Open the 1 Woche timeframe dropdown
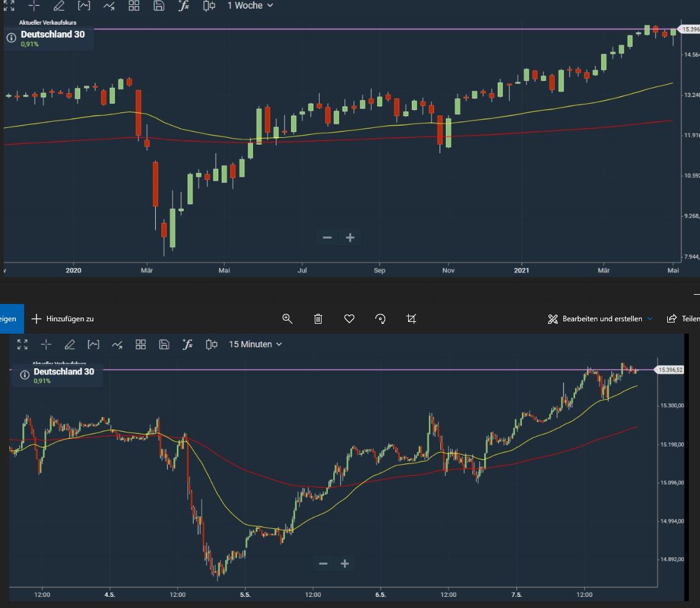 tap(247, 6)
